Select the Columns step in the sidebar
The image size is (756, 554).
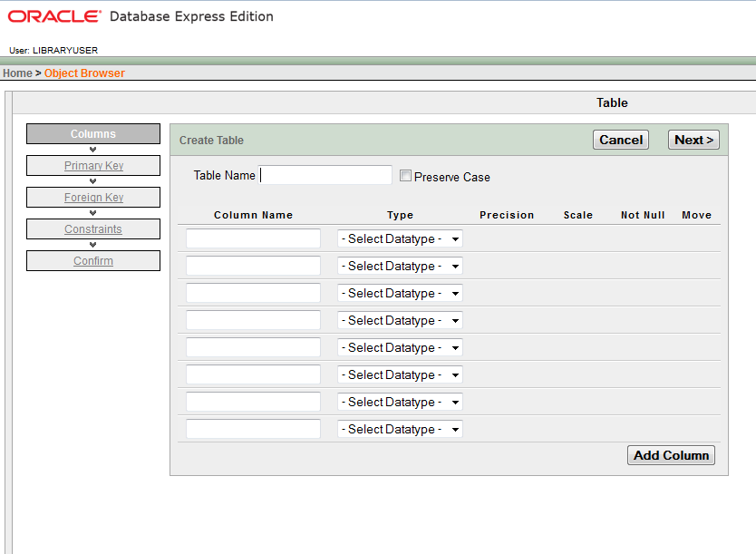(x=92, y=133)
